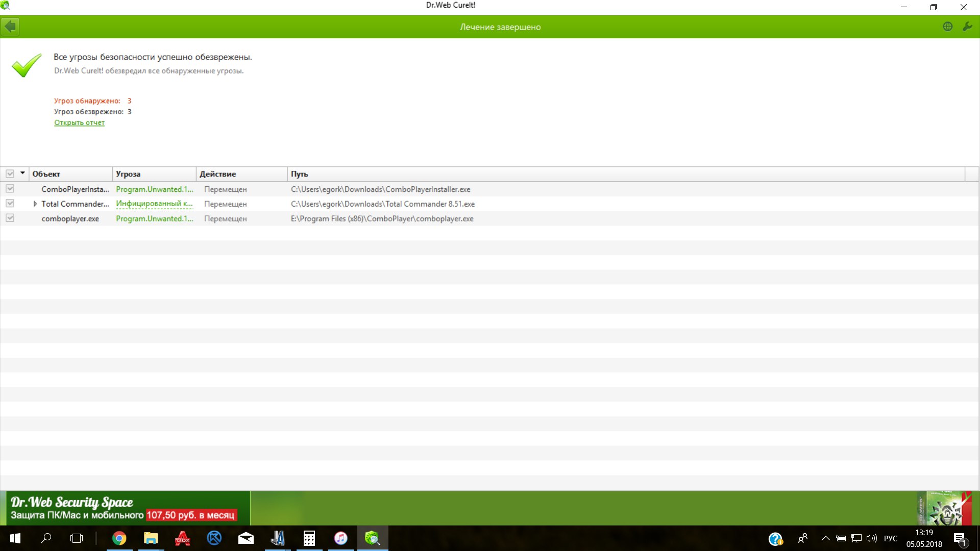Toggle checkbox for Total Commander row
The width and height of the screenshot is (980, 551).
(x=10, y=204)
